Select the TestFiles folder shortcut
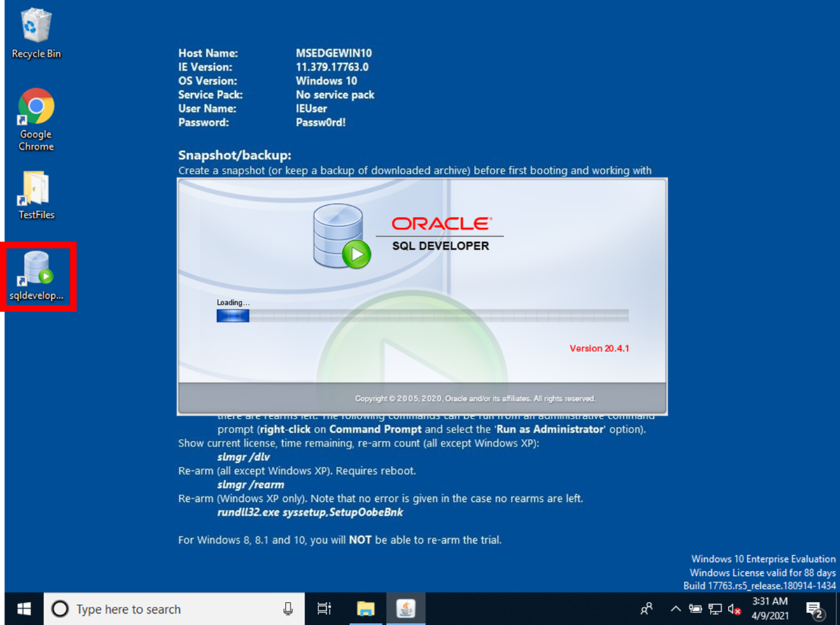This screenshot has height=625, width=840. [x=36, y=195]
